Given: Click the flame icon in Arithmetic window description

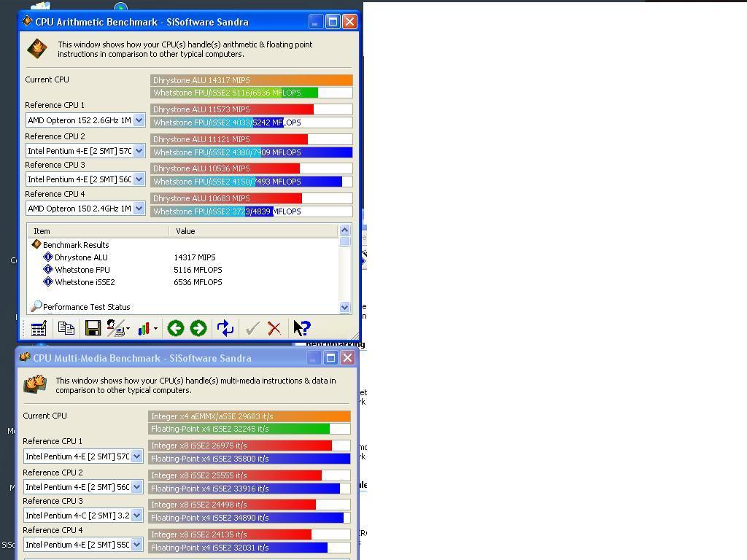Looking at the screenshot, I should point(37,49).
